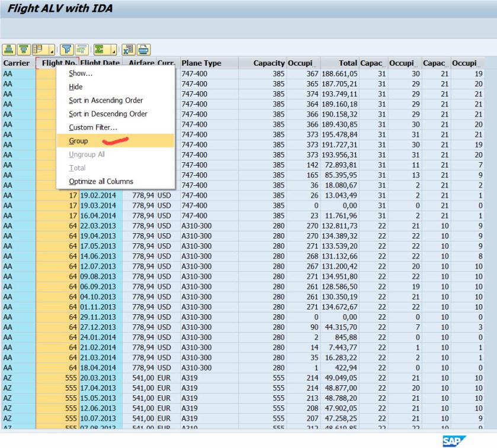Choose 'Sort in Descending Order' menu entry

click(108, 114)
